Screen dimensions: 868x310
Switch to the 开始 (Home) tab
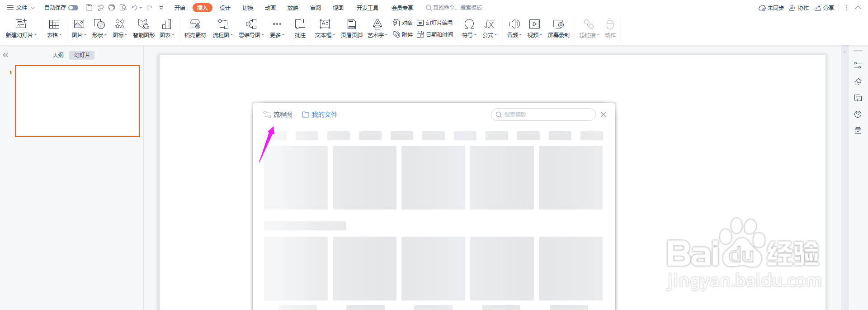[180, 8]
